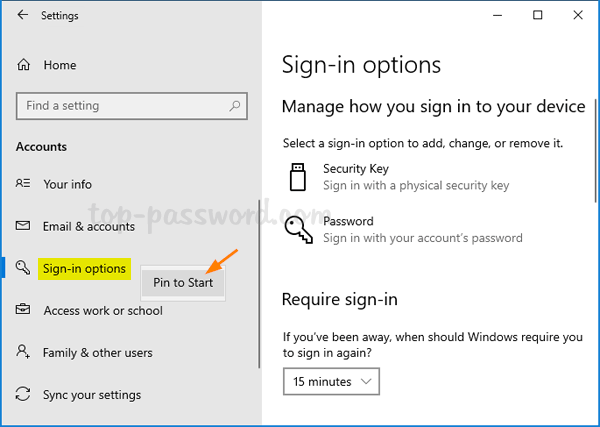This screenshot has height=427, width=600.
Task: Click the Home house icon
Action: (24, 65)
